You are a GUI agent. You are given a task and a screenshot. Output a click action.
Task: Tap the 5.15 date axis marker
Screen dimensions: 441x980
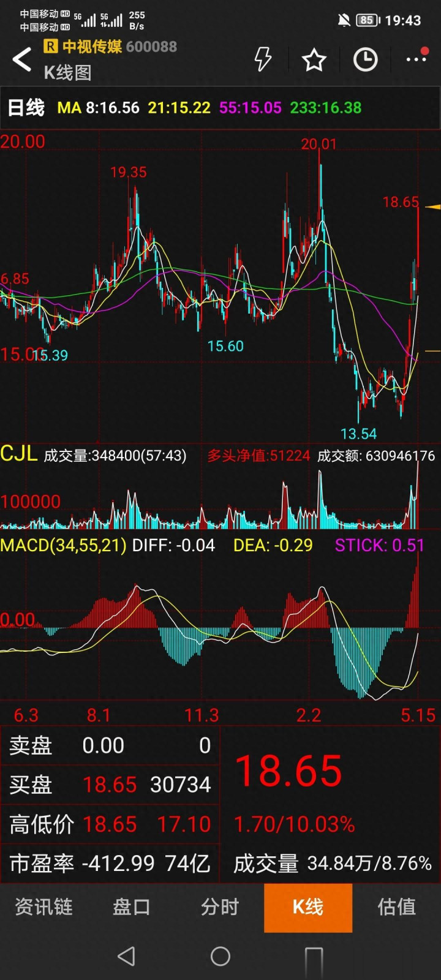pos(418,715)
